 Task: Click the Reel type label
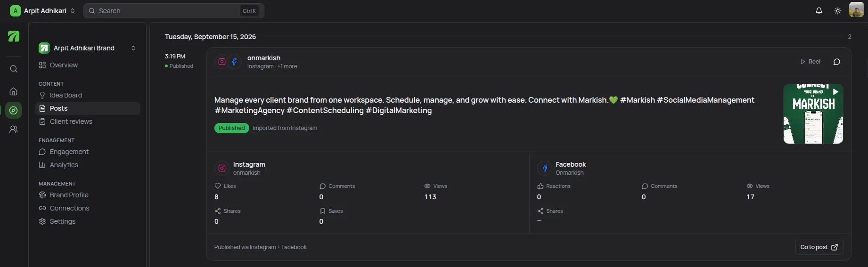click(811, 62)
